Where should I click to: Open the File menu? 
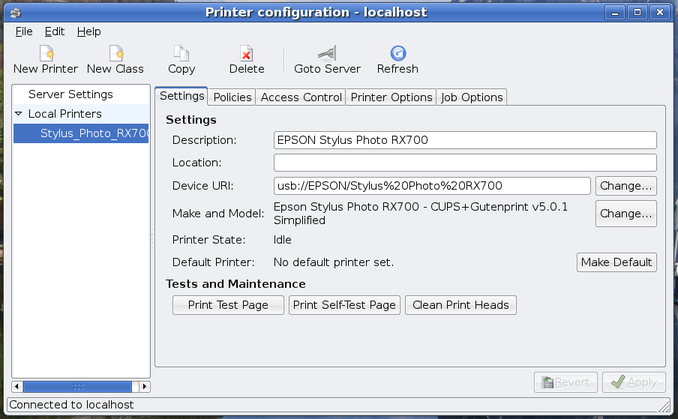pyautogui.click(x=24, y=32)
